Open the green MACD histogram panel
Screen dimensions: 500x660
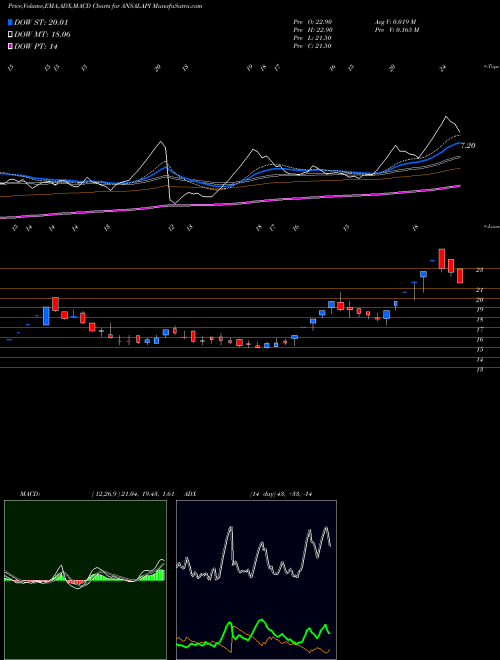(x=85, y=580)
